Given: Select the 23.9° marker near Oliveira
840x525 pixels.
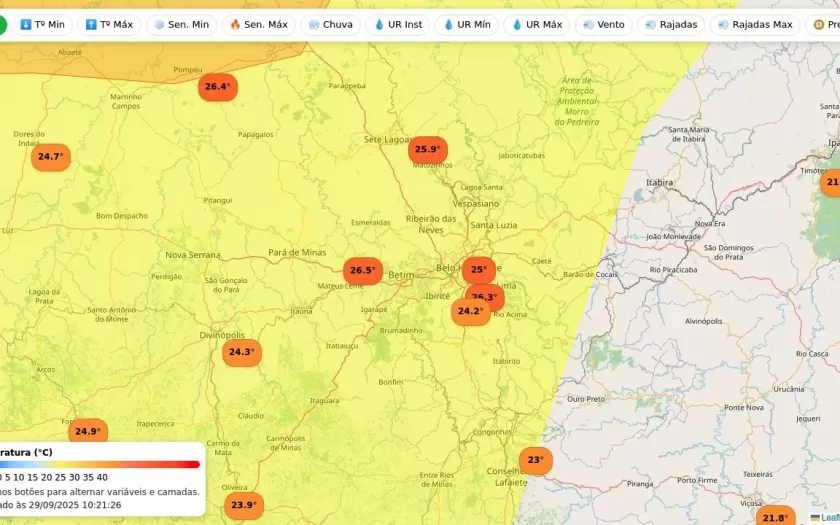Looking at the screenshot, I should pos(243,505).
